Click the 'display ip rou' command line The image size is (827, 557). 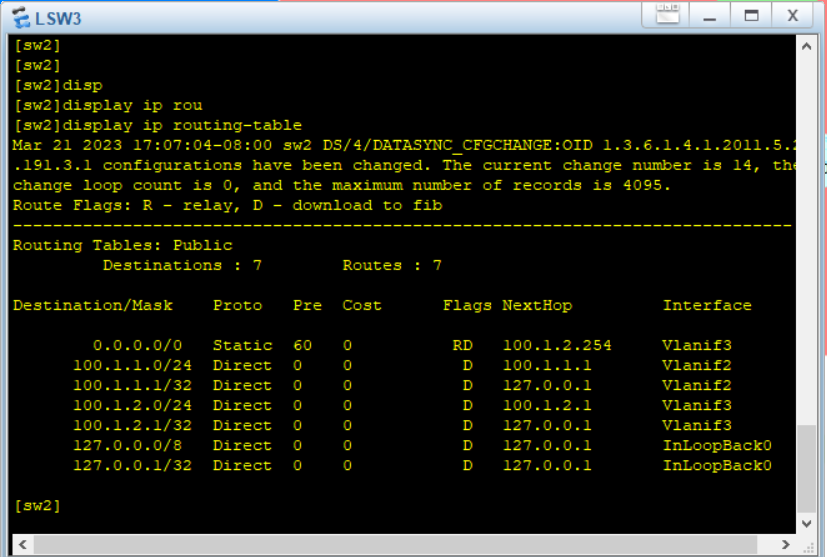pyautogui.click(x=108, y=105)
